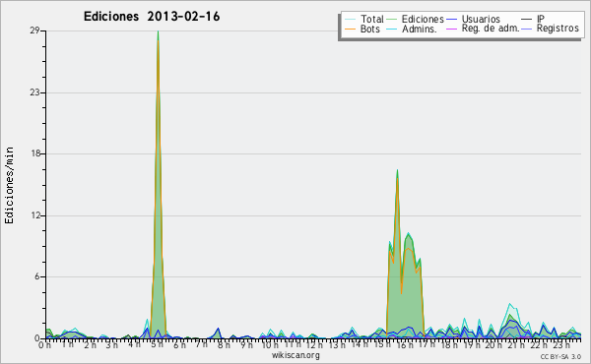591x364 pixels.
Task: Click the 'Bots' legend label
Action: (x=369, y=29)
